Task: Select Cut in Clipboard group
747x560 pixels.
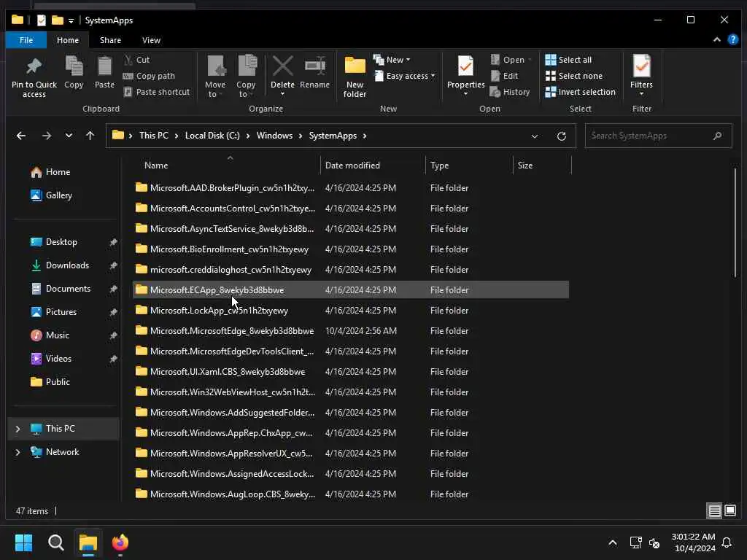Action: pyautogui.click(x=136, y=60)
